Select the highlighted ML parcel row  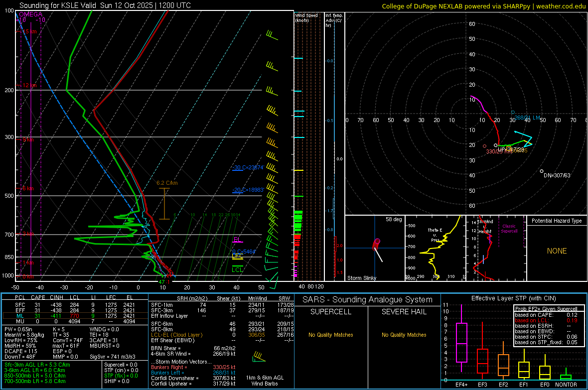click(x=75, y=316)
